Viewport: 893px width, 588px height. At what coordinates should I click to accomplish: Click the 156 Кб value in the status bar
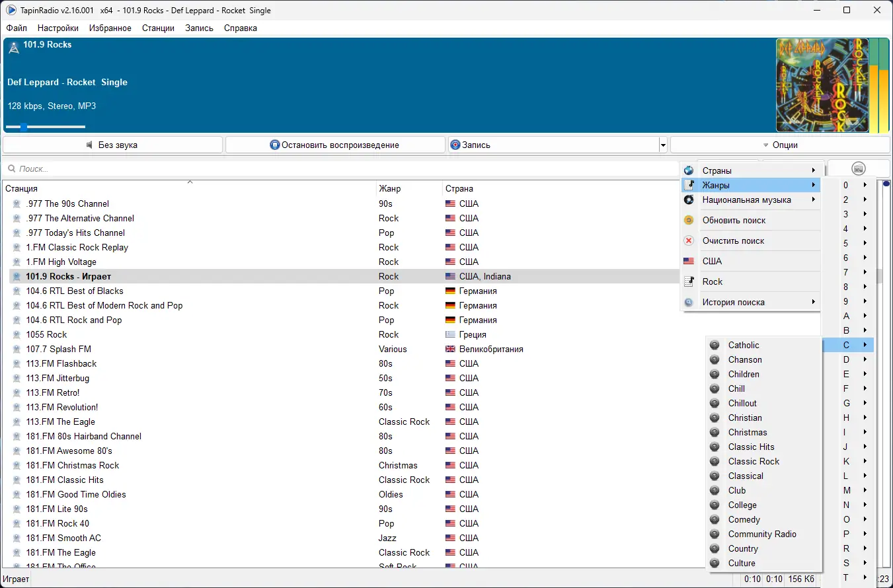coord(801,579)
